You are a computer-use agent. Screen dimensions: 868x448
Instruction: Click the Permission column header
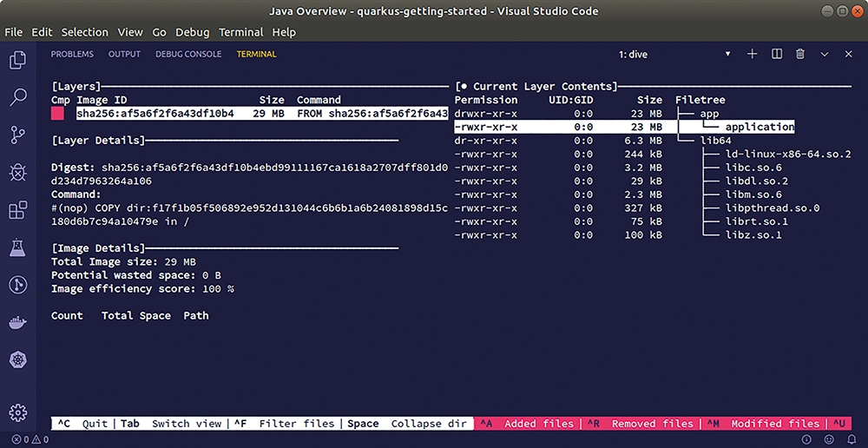click(x=486, y=100)
